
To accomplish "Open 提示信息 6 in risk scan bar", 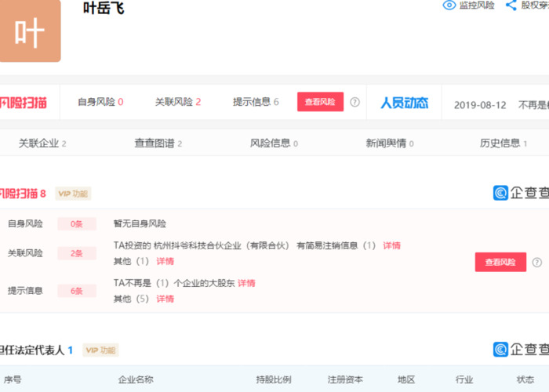I will tap(256, 102).
